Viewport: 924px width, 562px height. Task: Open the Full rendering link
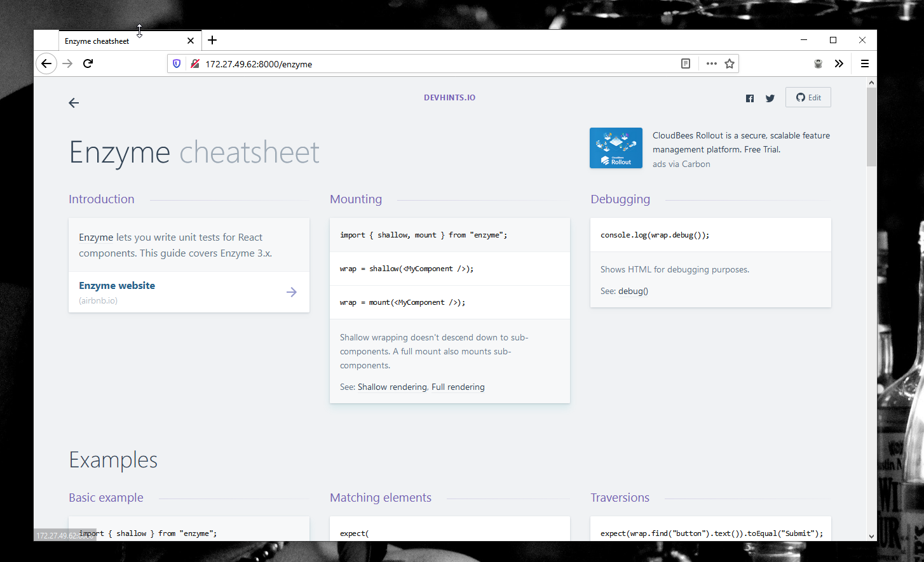[x=458, y=387]
